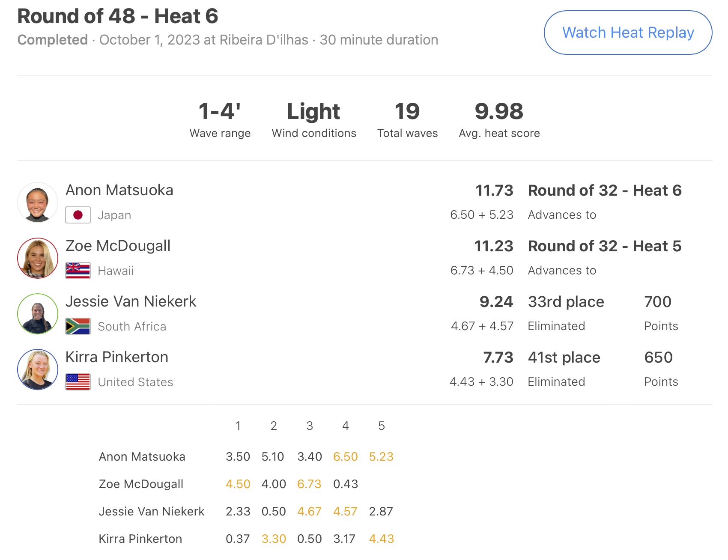The height and width of the screenshot is (560, 728).
Task: Click the Hawaii flag icon
Action: [78, 271]
